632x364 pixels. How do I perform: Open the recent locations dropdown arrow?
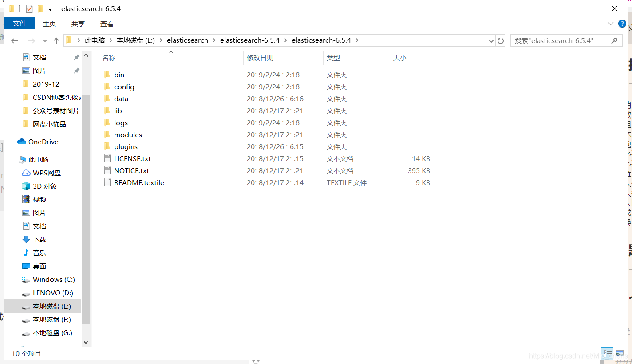(45, 40)
